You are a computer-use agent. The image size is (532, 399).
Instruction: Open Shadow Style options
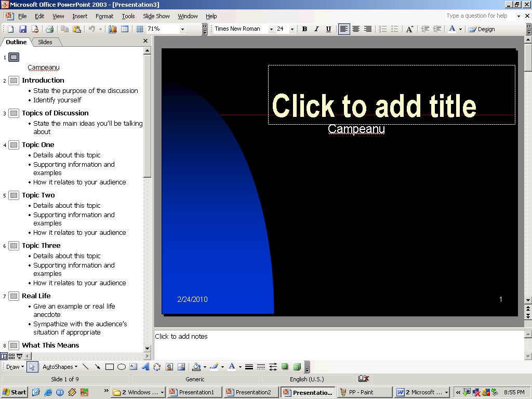tap(285, 367)
